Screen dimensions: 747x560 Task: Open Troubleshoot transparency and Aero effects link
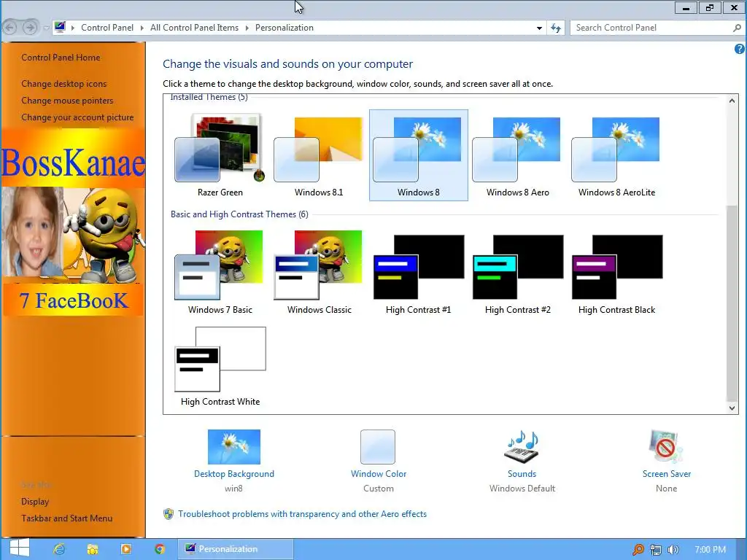tap(302, 514)
